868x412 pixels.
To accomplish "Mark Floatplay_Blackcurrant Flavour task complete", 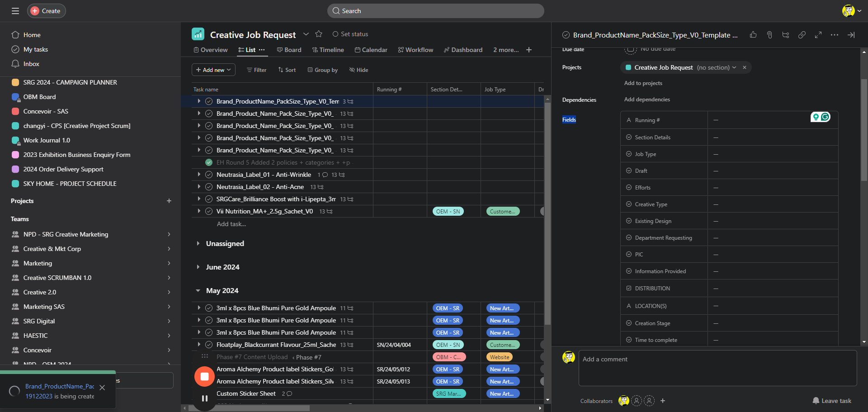I will (209, 345).
